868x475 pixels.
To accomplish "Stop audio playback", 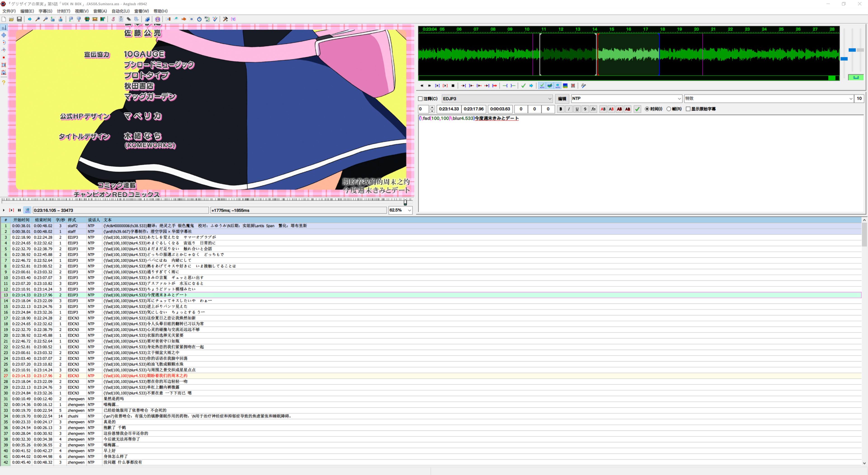I will click(453, 86).
